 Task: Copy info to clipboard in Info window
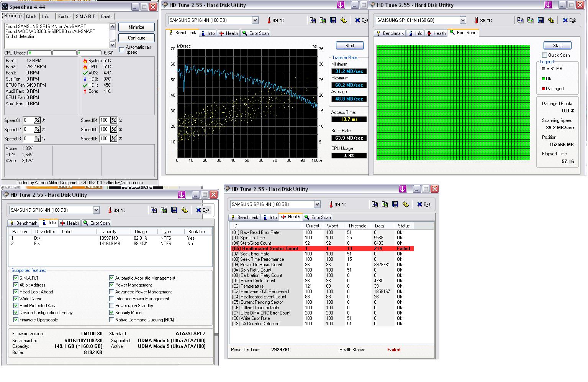coord(154,210)
